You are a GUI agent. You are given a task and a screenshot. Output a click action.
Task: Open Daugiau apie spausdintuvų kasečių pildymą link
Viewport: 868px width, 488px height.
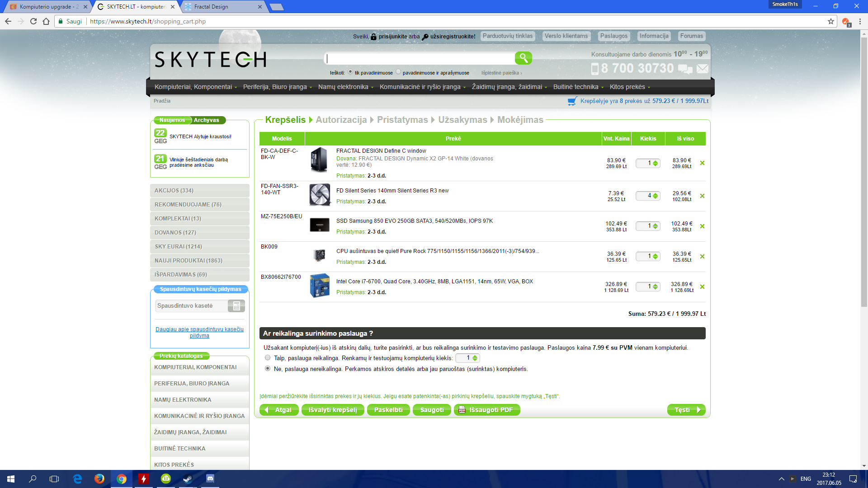199,333
